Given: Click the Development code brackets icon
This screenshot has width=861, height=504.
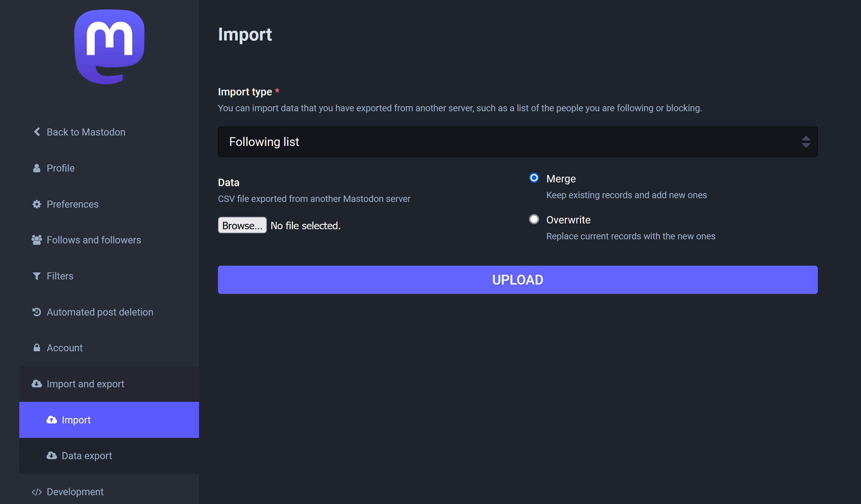Looking at the screenshot, I should click(x=37, y=492).
